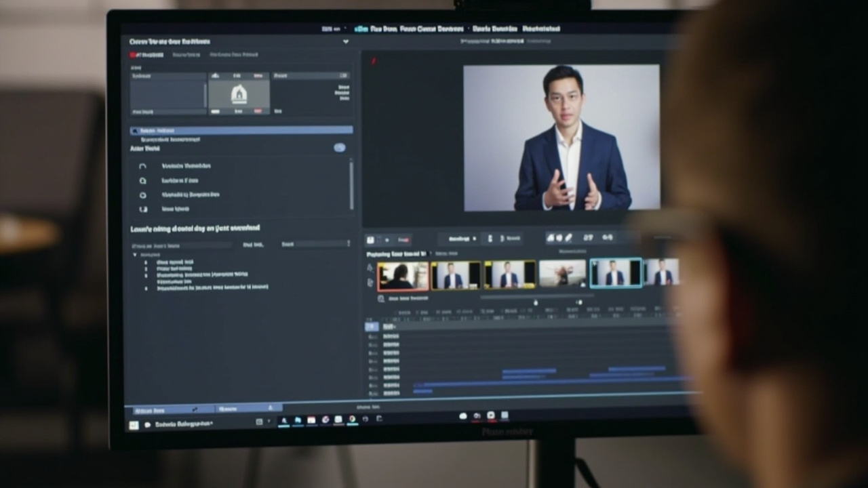Click the first list item with the arc icon
The height and width of the screenshot is (488, 868).
pos(241,166)
